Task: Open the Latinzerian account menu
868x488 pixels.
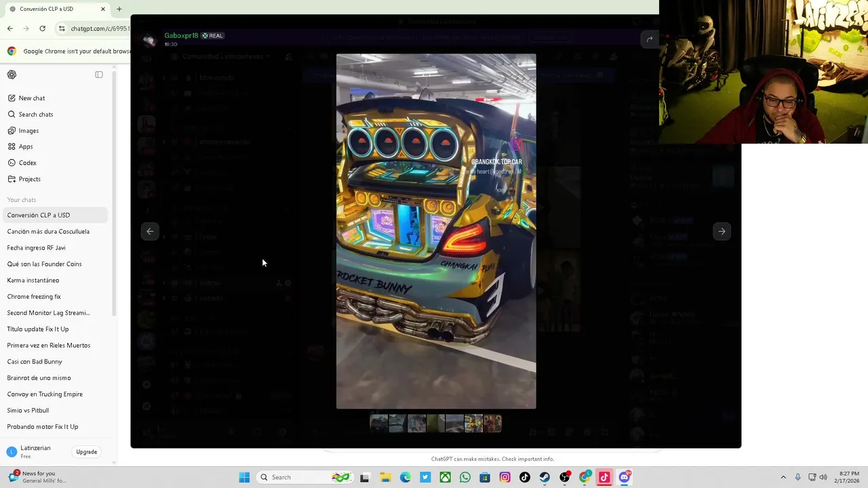Action: 35,451
